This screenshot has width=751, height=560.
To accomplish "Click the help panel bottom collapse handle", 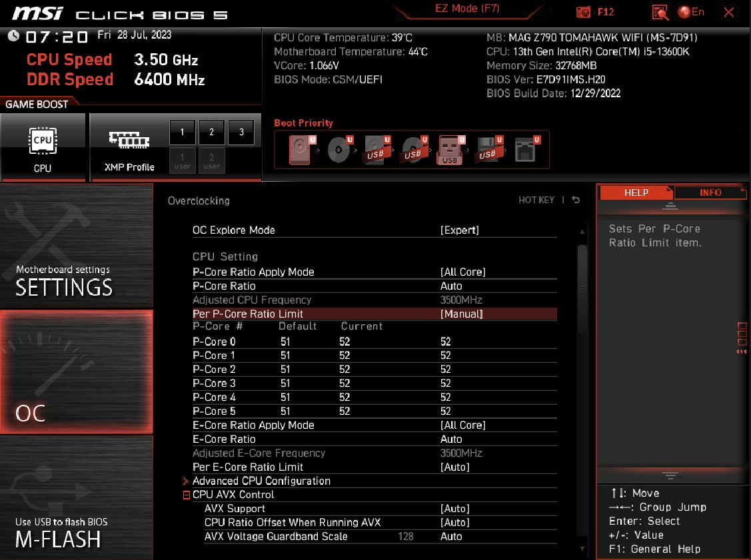I will point(670,475).
